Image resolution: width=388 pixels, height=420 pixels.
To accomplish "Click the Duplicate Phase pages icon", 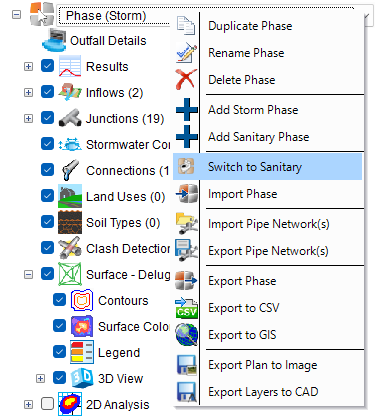I will tap(186, 26).
